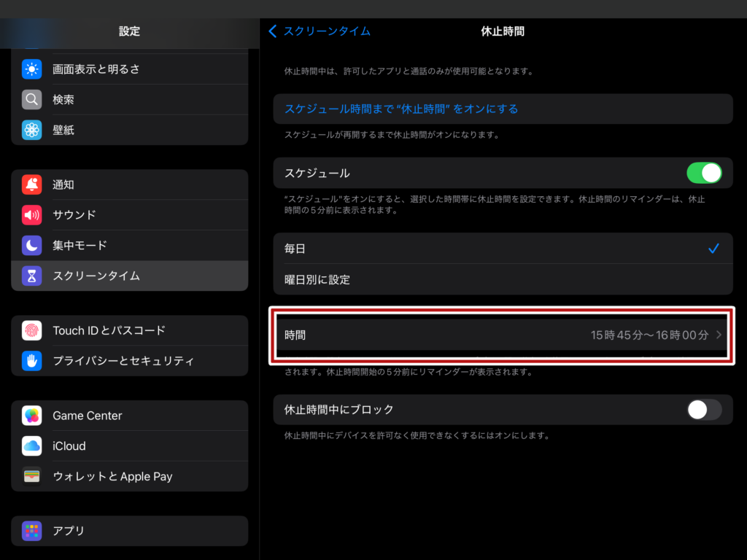The height and width of the screenshot is (560, 747).
Task: Disable the スケジュール toggle switch
Action: (703, 174)
